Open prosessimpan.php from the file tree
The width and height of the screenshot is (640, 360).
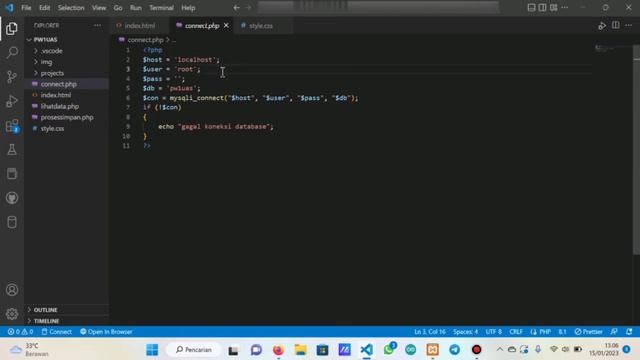coord(67,117)
